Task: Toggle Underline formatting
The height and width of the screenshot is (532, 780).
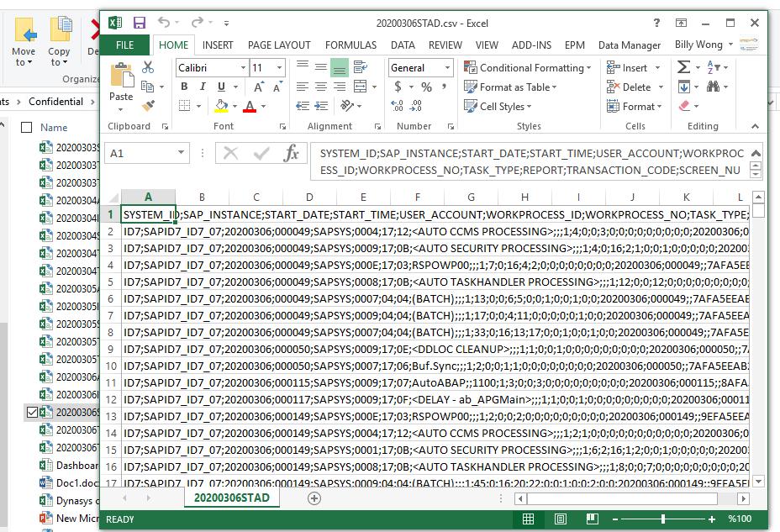Action: pos(222,87)
